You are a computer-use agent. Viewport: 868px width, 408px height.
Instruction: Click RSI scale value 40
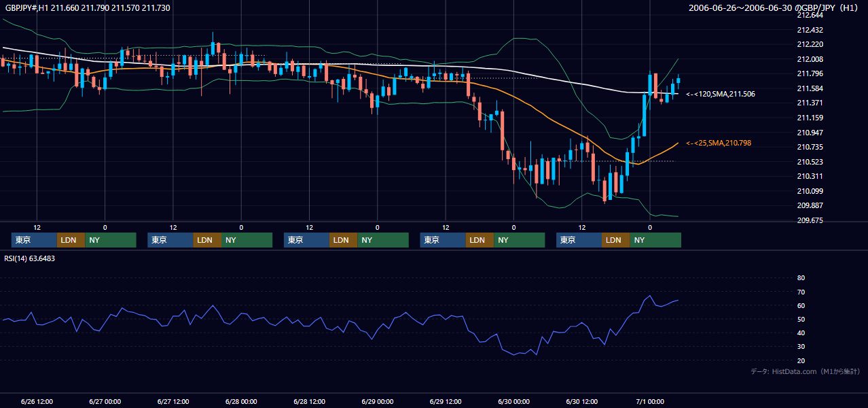pyautogui.click(x=801, y=333)
